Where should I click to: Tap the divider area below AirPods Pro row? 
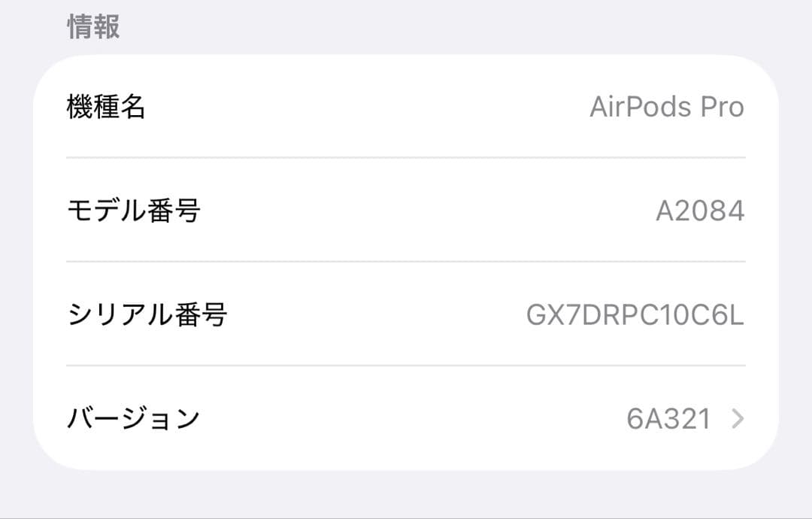click(x=406, y=158)
